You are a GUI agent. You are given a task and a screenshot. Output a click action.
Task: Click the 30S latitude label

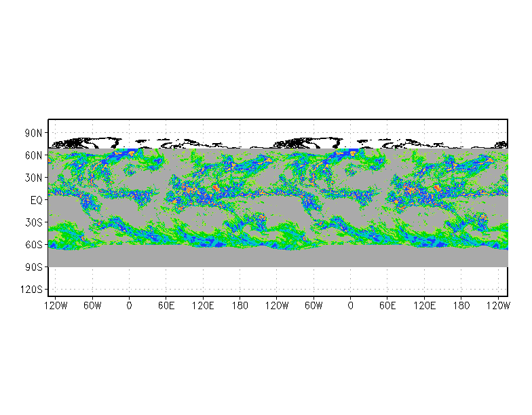coord(33,222)
